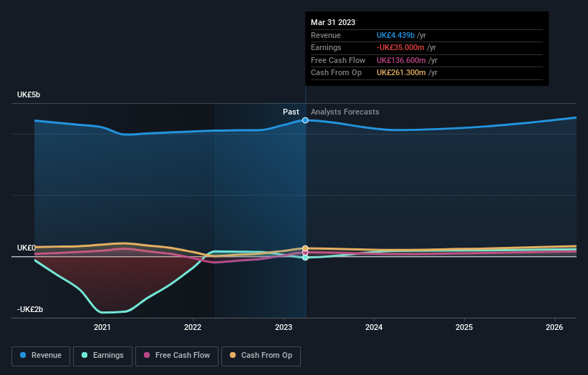Screen dimensions: 588x375
Task: Toggle the Cash From Op legend button
Action: tap(261, 356)
